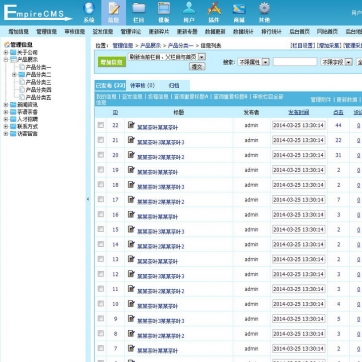The height and width of the screenshot is (362, 362).
Task: Open the 商城 (Shop) card icon
Action: [x=239, y=12]
